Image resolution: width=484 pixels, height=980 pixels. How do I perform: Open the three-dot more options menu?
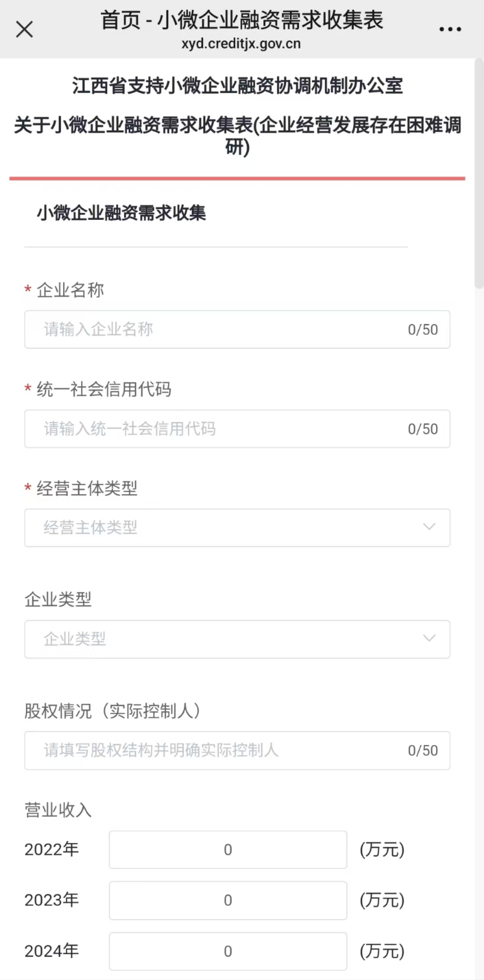[450, 30]
